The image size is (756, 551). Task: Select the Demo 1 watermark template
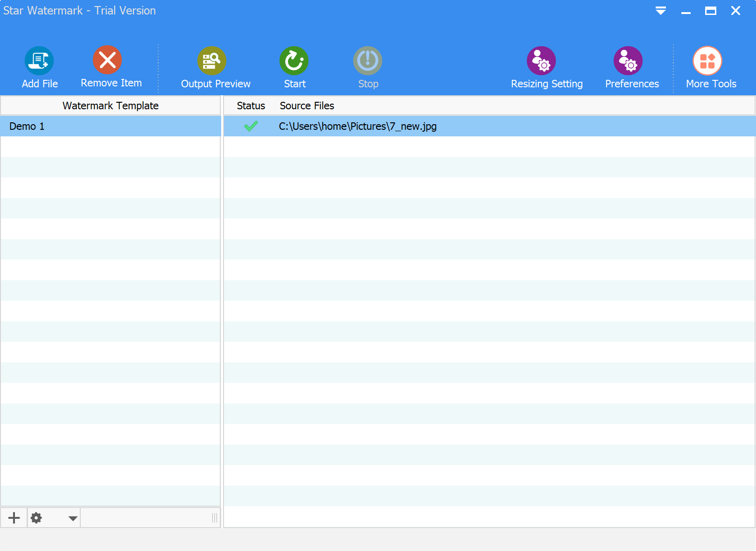coord(27,127)
